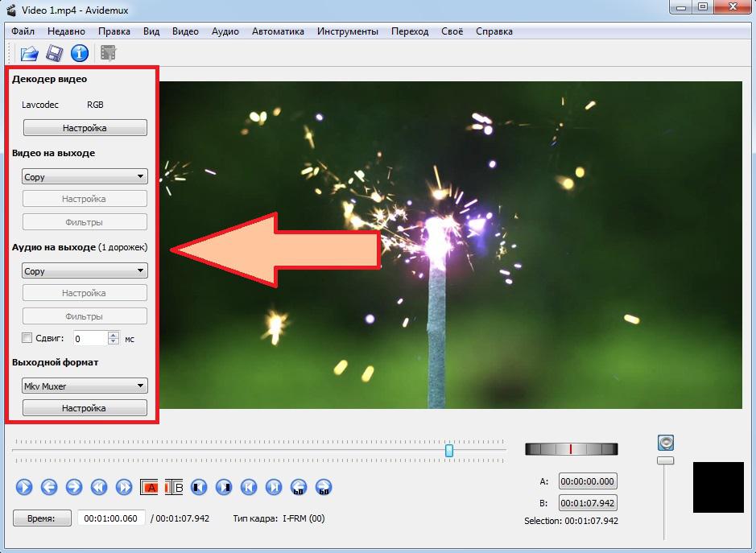Open the Mkv Muxer format dropdown
The image size is (756, 553).
tap(85, 386)
